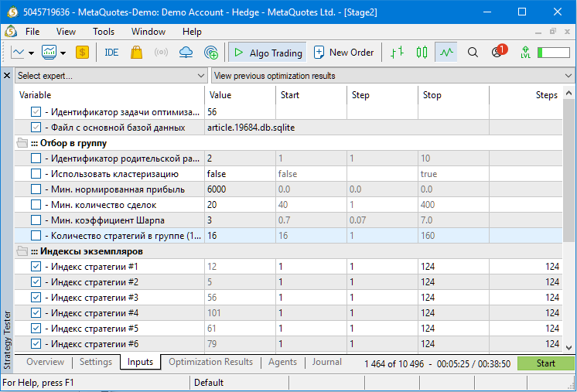
Task: Switch to line chart view icon
Action: [446, 53]
